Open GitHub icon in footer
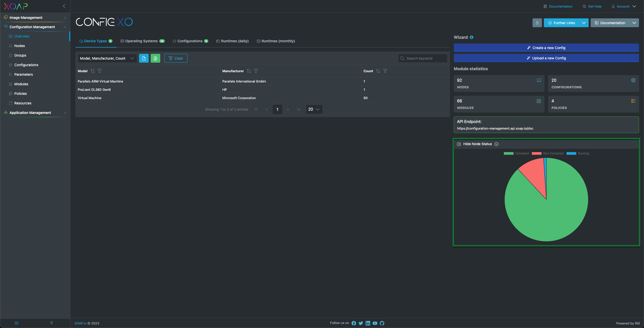 tap(382, 323)
